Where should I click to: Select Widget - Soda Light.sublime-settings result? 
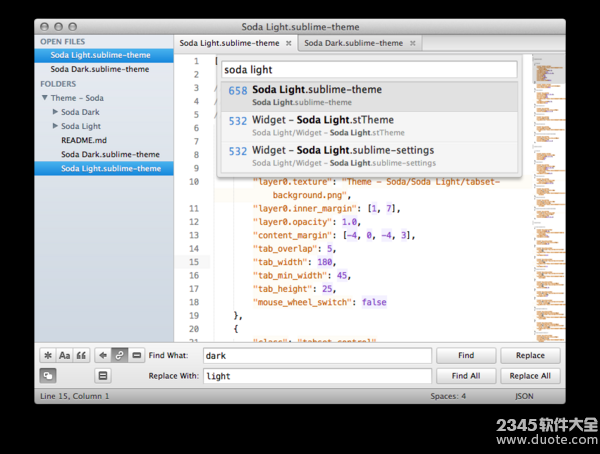click(369, 157)
